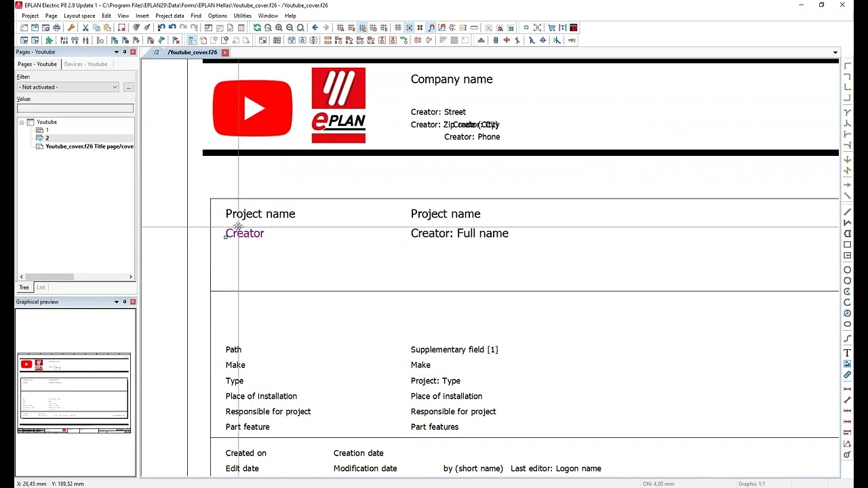Switch to the /2 document tab
Viewport: 868px width, 488px height.
click(157, 52)
